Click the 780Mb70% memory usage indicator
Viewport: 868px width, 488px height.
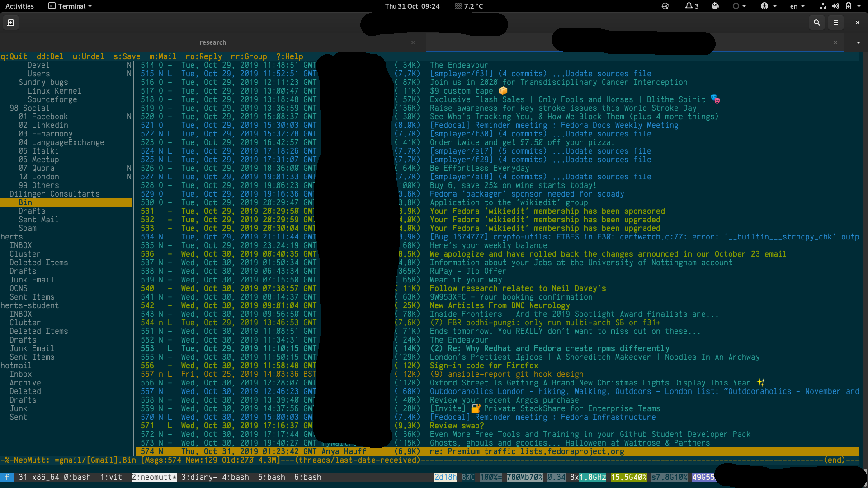(x=524, y=477)
